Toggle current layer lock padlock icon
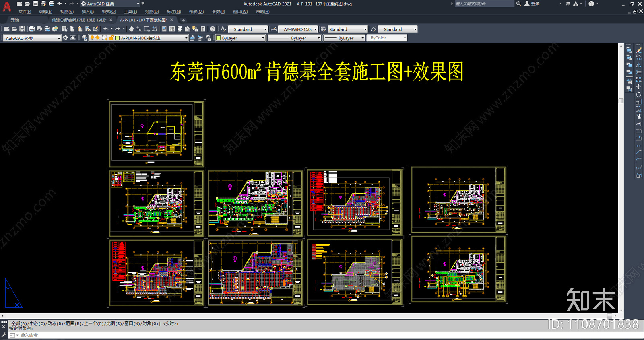Viewport: 644px width, 340px height. click(x=111, y=38)
